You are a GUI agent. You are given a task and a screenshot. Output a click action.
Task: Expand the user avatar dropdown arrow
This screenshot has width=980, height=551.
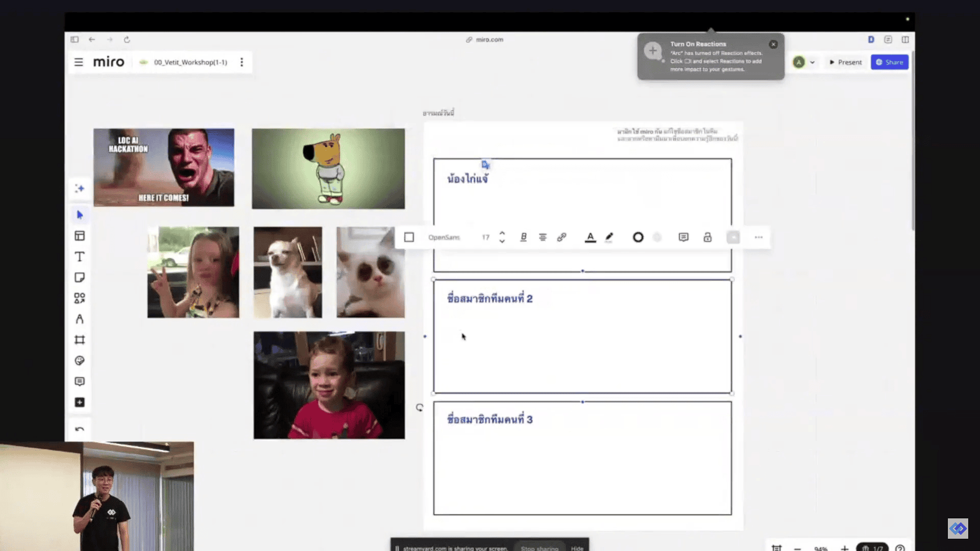(x=812, y=62)
